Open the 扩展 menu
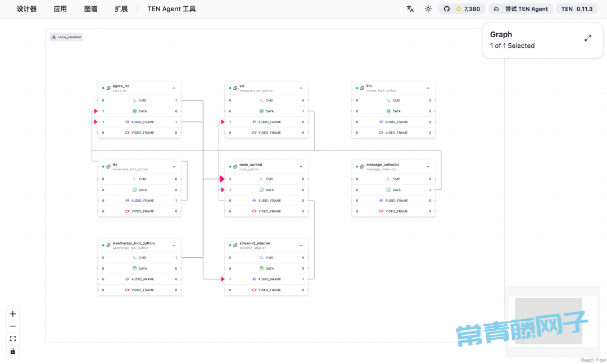This screenshot has height=364, width=607. pos(121,9)
